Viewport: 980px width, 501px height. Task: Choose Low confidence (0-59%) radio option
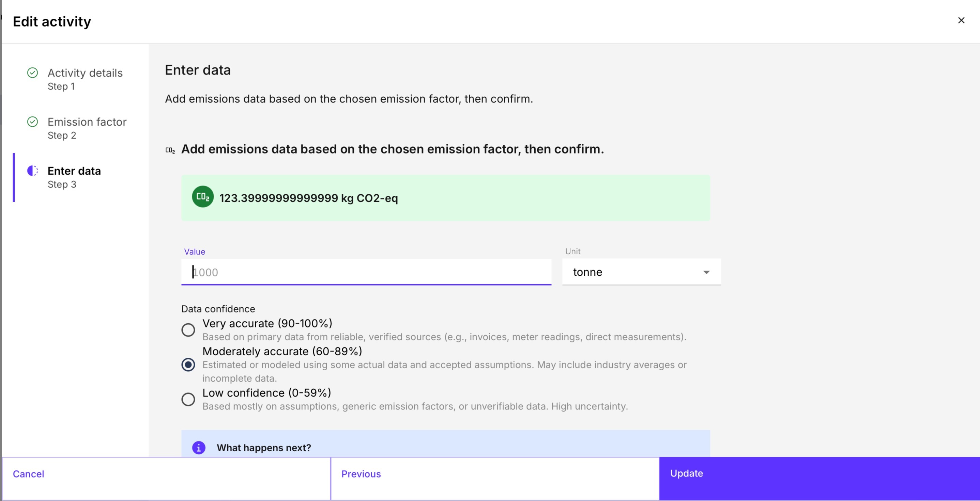pyautogui.click(x=188, y=399)
